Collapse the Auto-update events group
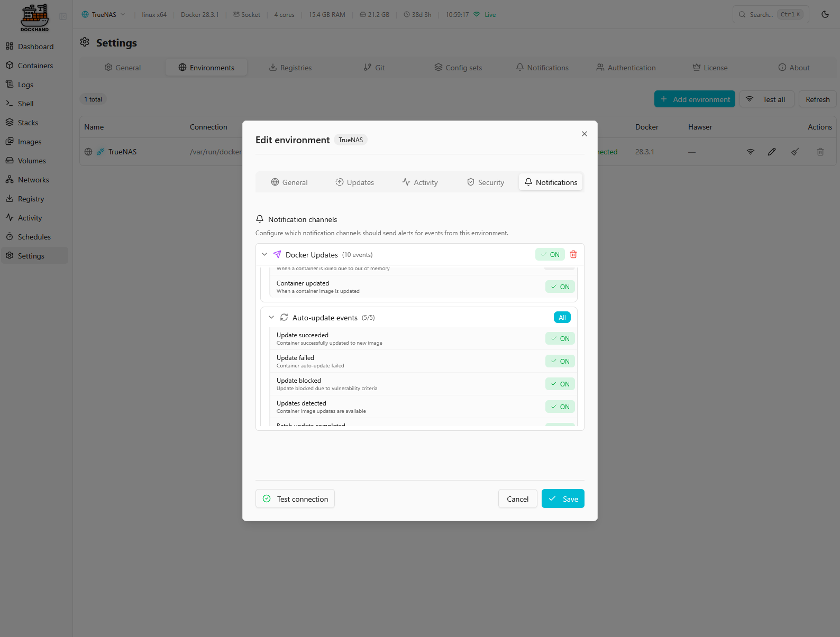The height and width of the screenshot is (637, 840). click(271, 317)
